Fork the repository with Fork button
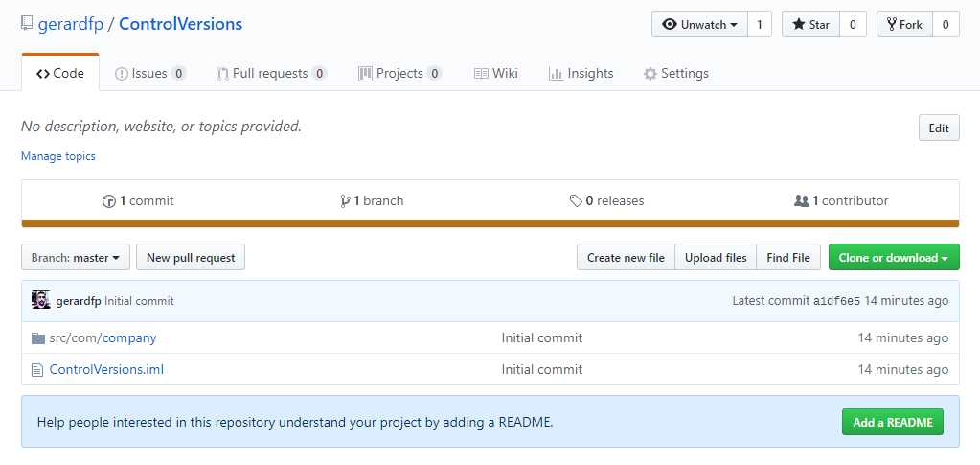Screen dimensions: 980x465 pyautogui.click(x=904, y=25)
